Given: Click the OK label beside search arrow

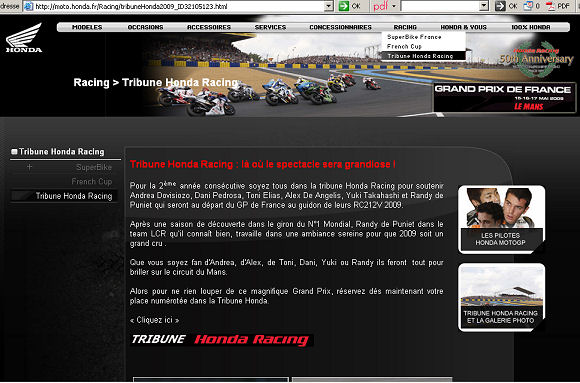Looking at the screenshot, I should pos(513,6).
